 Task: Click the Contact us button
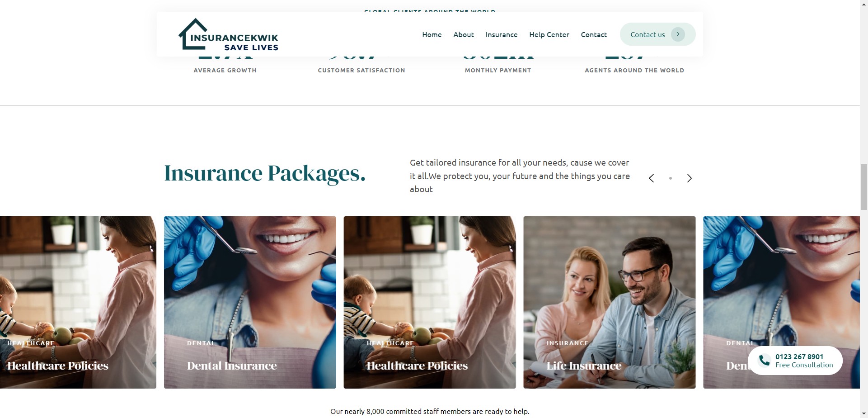(x=657, y=34)
